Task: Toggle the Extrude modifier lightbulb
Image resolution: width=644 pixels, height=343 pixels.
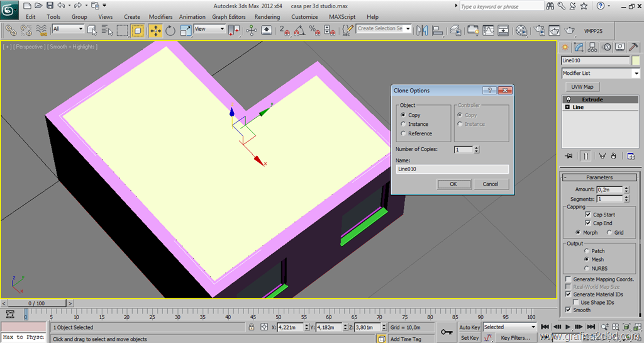Action: (x=569, y=99)
